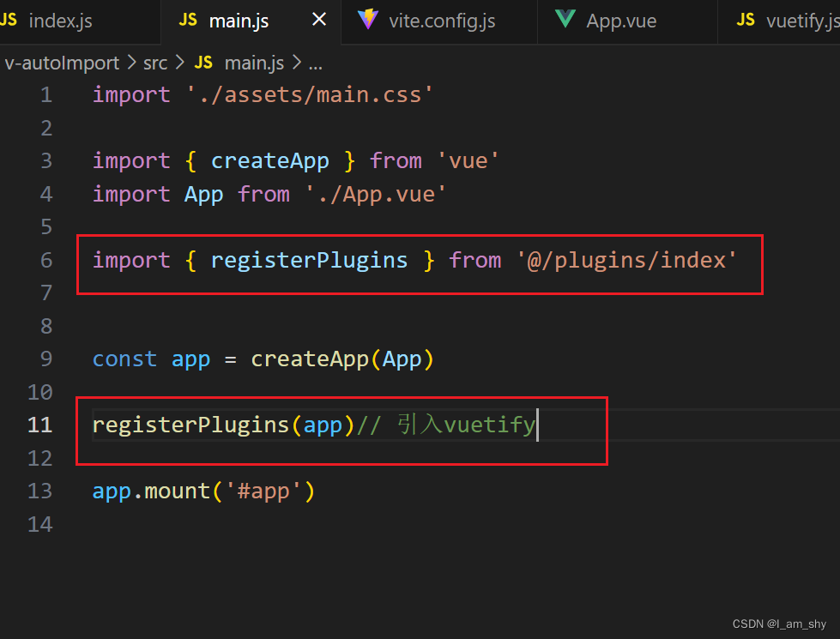Click the JS icon on main.js tab

coord(188,21)
